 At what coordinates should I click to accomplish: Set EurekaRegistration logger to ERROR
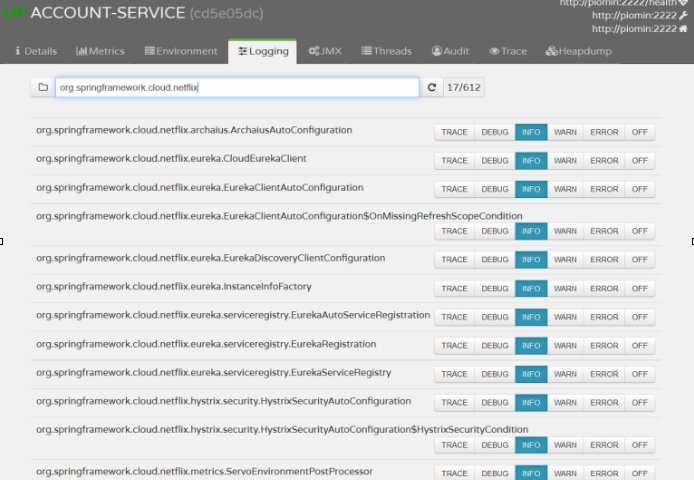coord(604,345)
